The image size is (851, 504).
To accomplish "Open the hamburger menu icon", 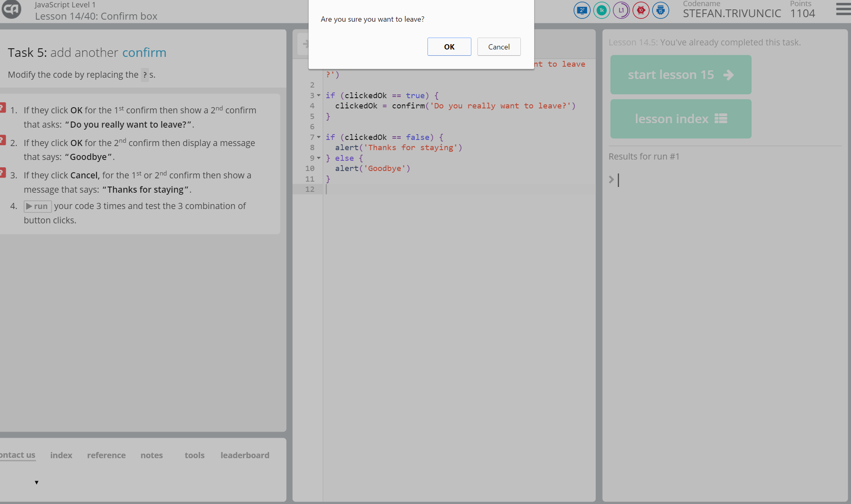I will tap(844, 9).
